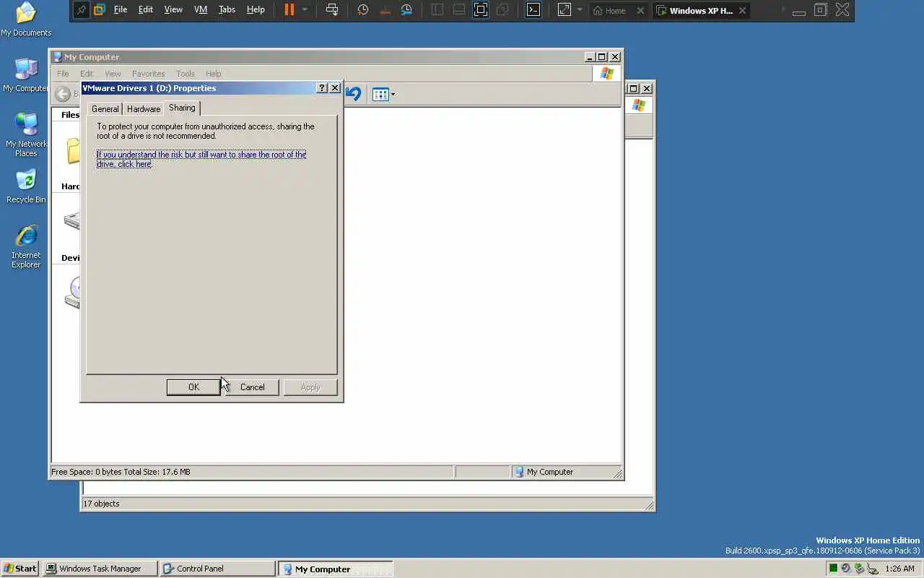Close the Home tab
This screenshot has height=578, width=924.
(x=640, y=11)
